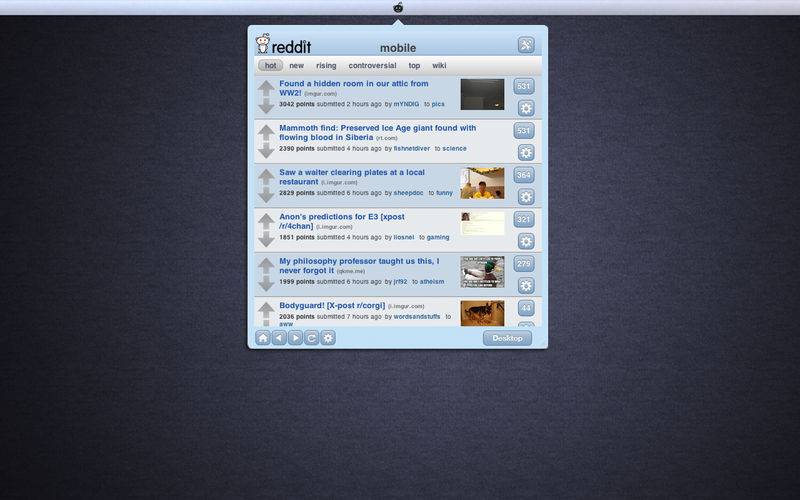Upvote Anon's predictions for E3 post
The width and height of the screenshot is (800, 500).
pyautogui.click(x=266, y=221)
